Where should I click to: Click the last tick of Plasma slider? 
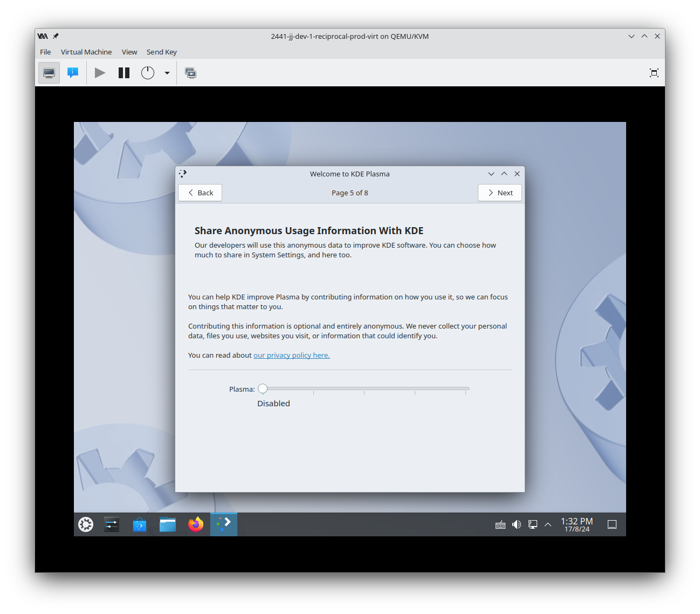tap(465, 393)
